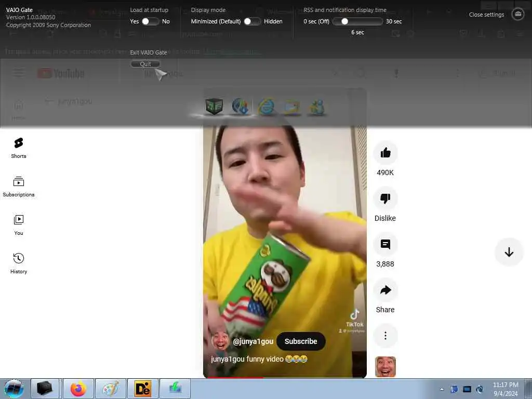Click the @junya1gou round channel avatar
The height and width of the screenshot is (399, 532).
[x=220, y=341]
